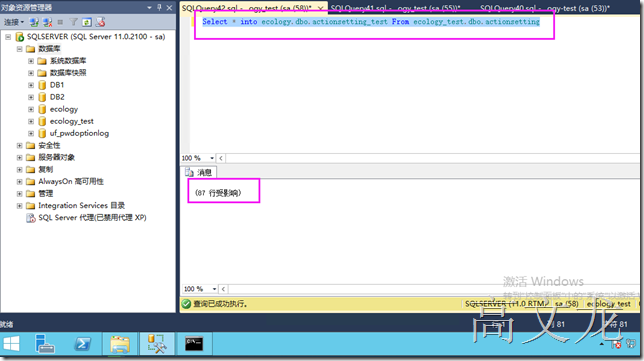Expand the DB1 database node
Screen dimensions: 644x361
(x=31, y=85)
